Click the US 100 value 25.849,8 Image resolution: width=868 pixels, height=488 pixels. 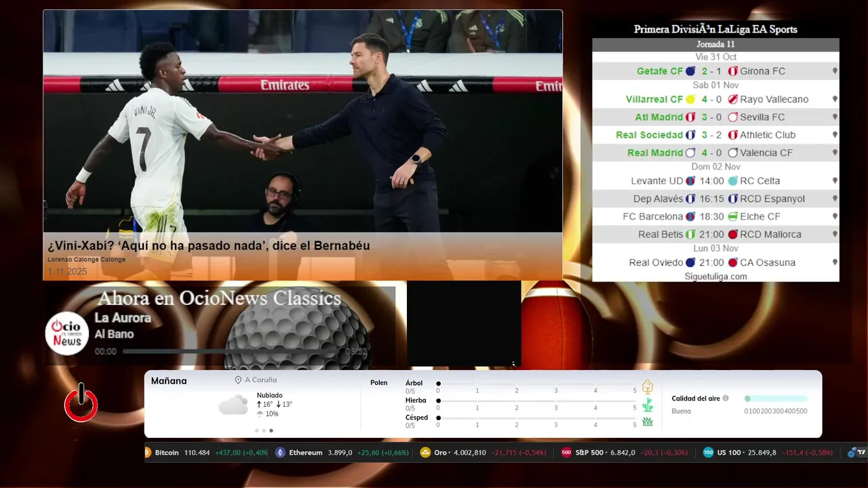pos(762,453)
